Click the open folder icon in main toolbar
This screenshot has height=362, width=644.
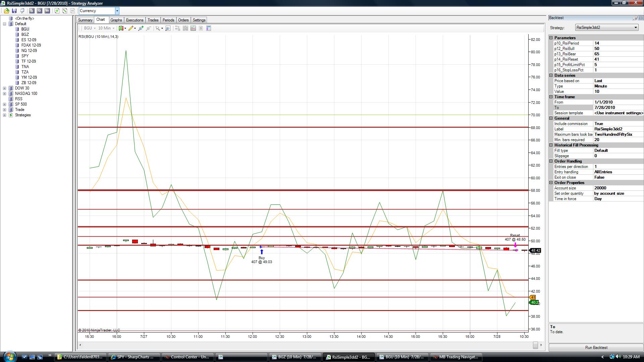pos(6,11)
